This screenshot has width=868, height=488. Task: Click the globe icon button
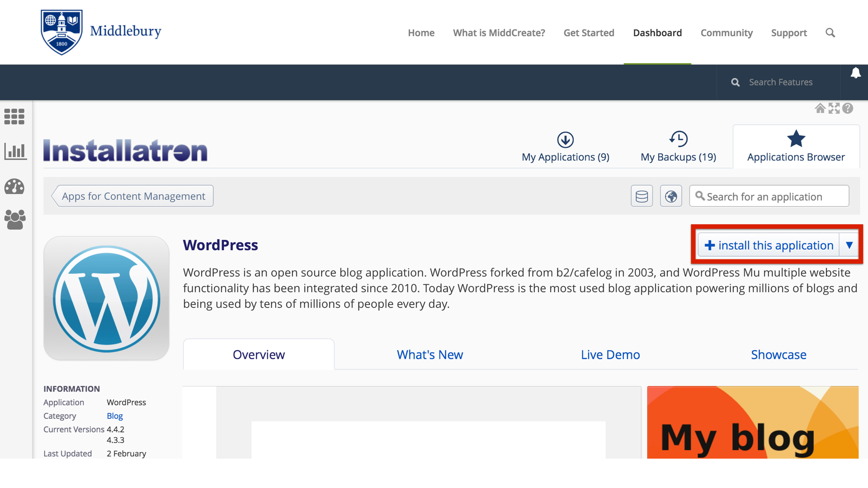click(x=671, y=196)
